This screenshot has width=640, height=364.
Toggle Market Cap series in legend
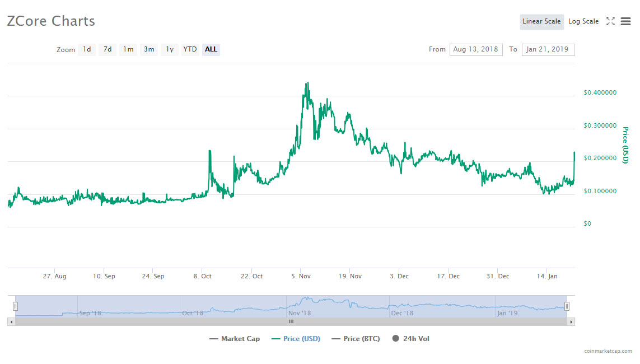[x=234, y=339]
